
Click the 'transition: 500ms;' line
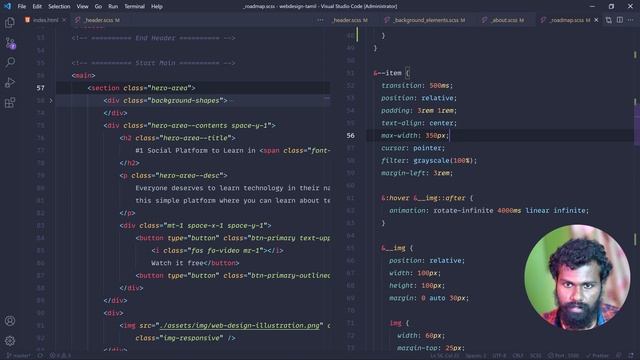[x=417, y=85]
